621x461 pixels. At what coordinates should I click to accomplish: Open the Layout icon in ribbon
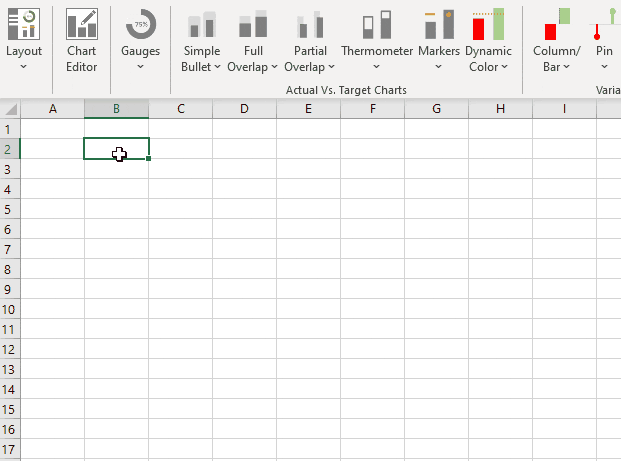click(x=24, y=24)
